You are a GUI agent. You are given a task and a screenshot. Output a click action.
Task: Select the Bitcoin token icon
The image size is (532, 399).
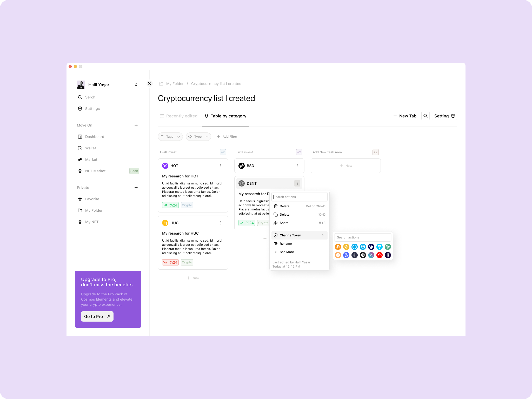click(x=338, y=247)
